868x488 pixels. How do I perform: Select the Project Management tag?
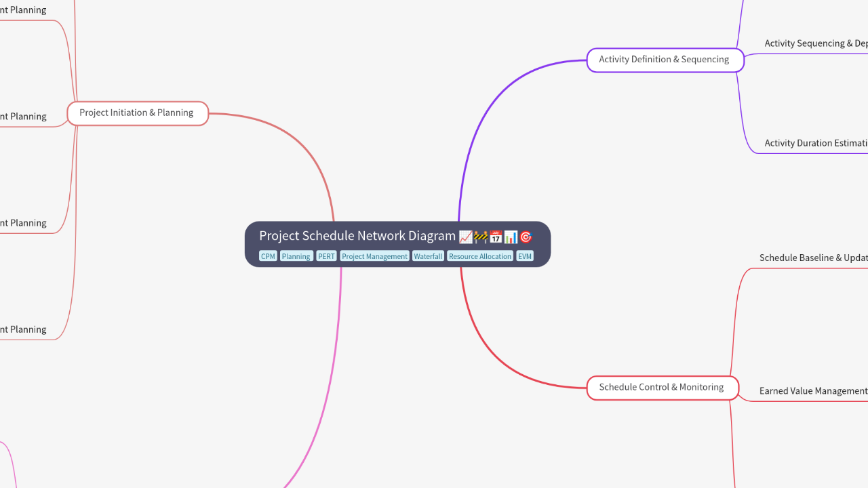[x=374, y=256]
